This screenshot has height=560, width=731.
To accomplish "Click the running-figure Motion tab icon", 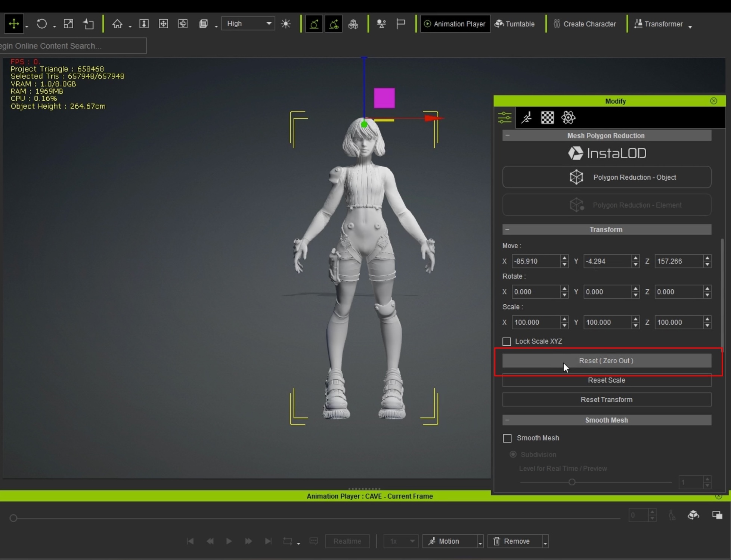I will (526, 118).
